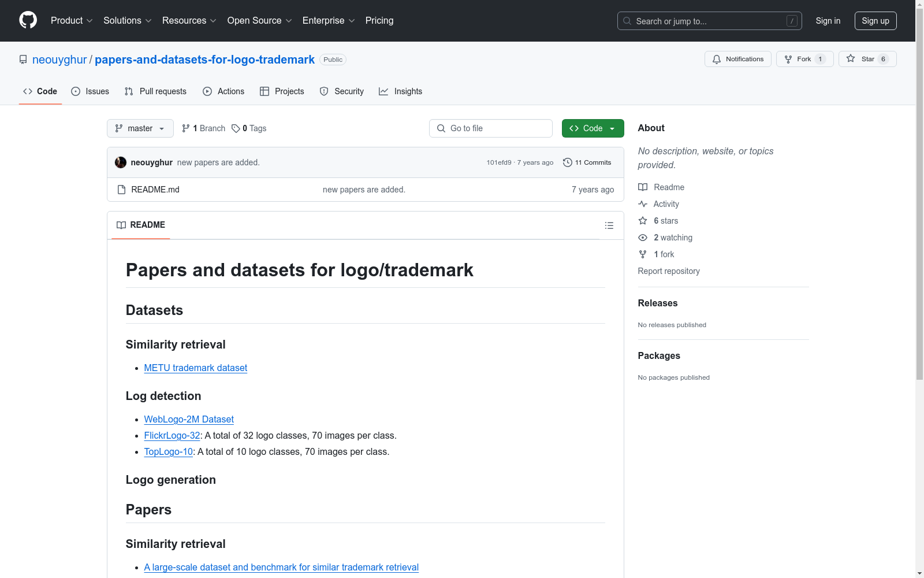Screen dimensions: 924x578
Task: Click the commit message in header row
Action: tap(218, 162)
